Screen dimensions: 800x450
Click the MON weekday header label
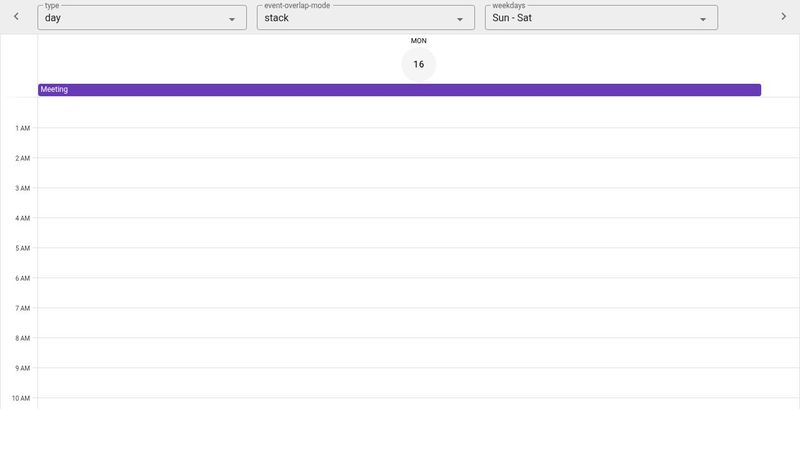pos(418,41)
